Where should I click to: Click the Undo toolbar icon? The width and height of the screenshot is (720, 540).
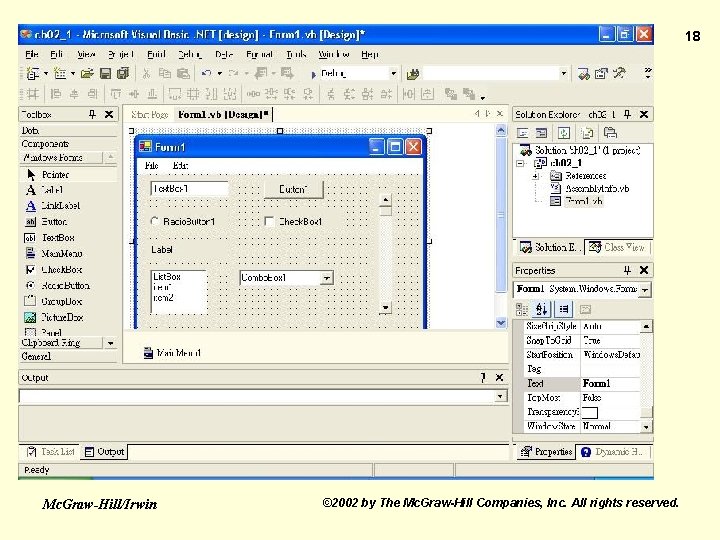[x=206, y=73]
